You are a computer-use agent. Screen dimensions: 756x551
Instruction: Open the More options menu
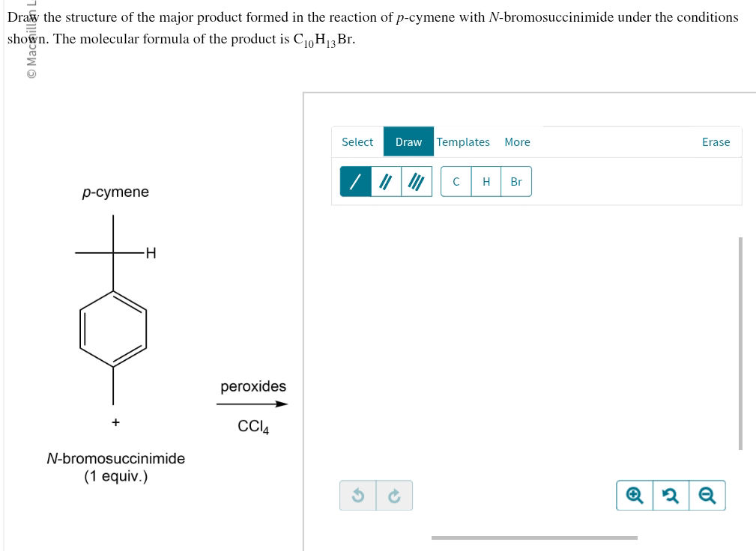pos(517,141)
